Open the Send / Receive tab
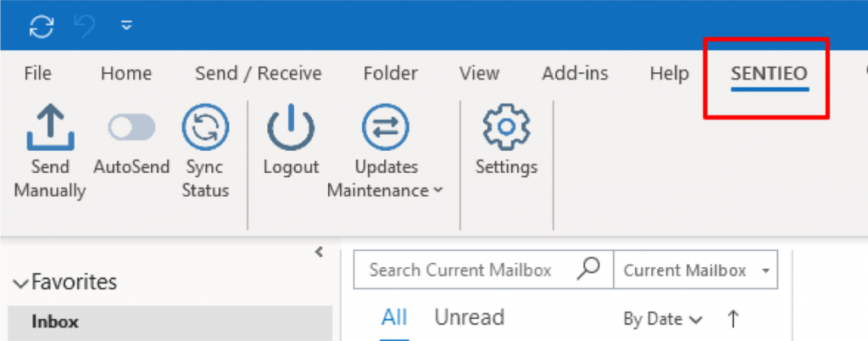The height and width of the screenshot is (341, 868). coord(259,73)
